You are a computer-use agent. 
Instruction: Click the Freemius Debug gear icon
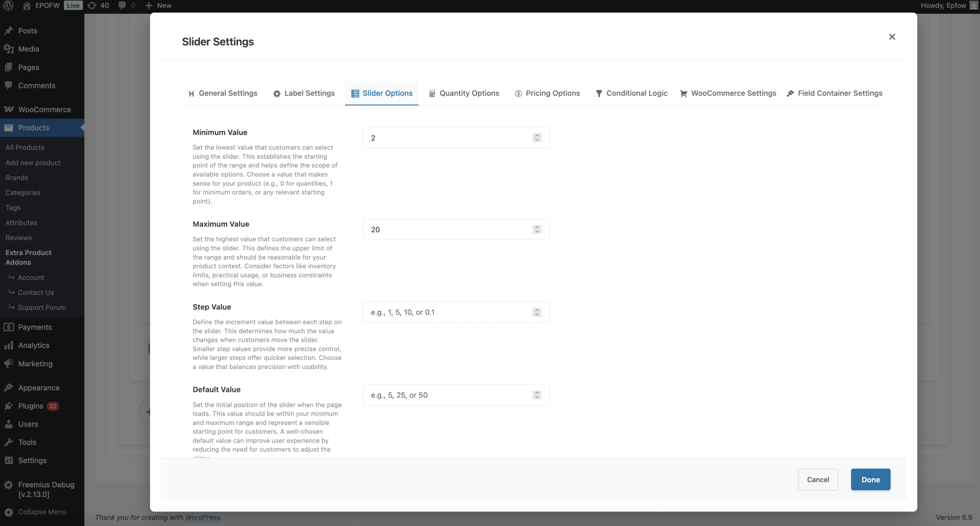coord(8,485)
